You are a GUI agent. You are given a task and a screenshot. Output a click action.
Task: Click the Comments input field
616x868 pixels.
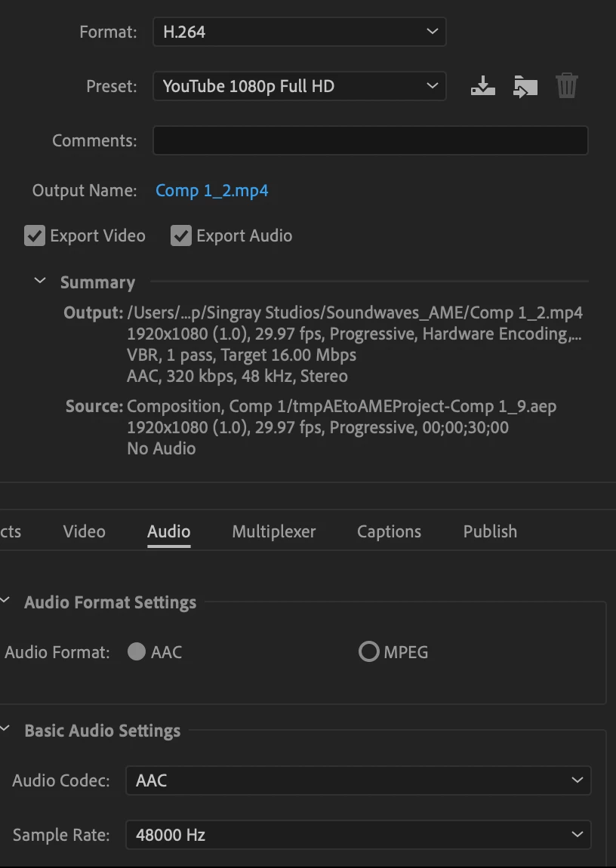[x=370, y=140]
